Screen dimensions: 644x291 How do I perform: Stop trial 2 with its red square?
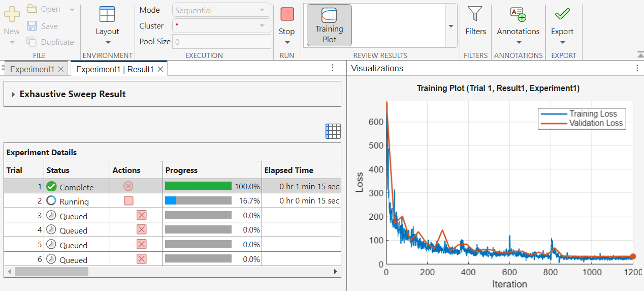point(128,200)
